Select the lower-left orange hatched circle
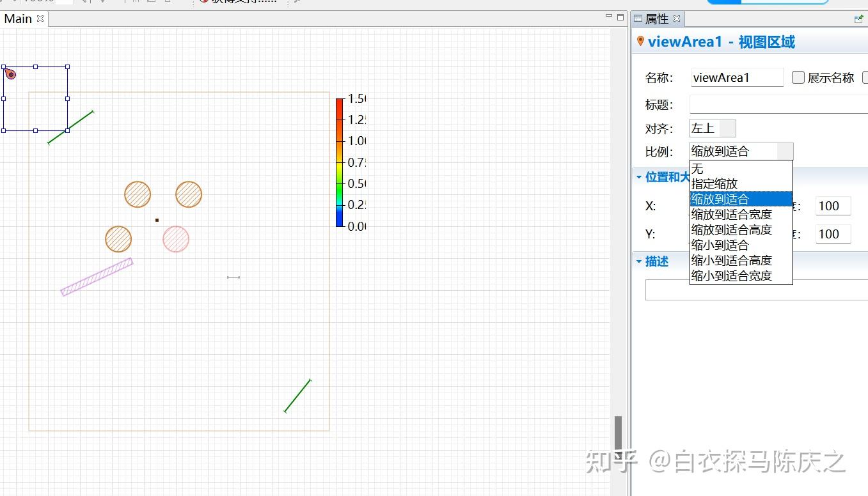This screenshot has width=868, height=496. [118, 239]
